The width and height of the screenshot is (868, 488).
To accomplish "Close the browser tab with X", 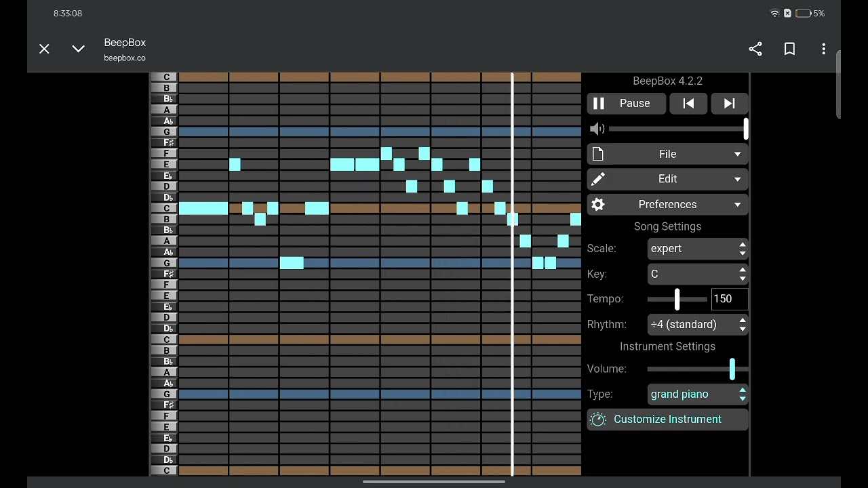I will 44,49.
